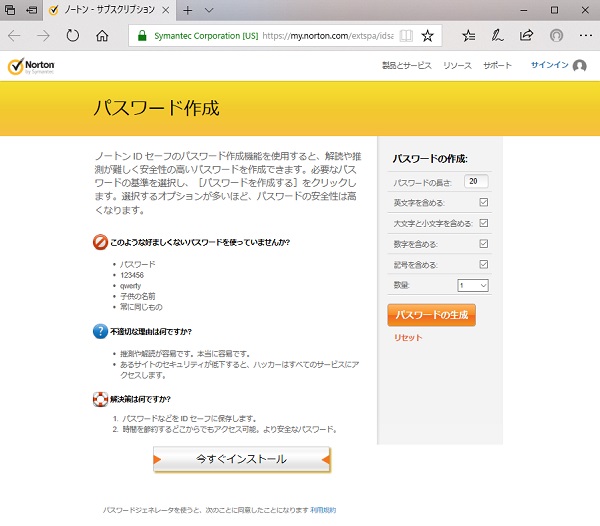This screenshot has height=526, width=600.
Task: Click the grey circular extension icon
Action: [x=556, y=36]
